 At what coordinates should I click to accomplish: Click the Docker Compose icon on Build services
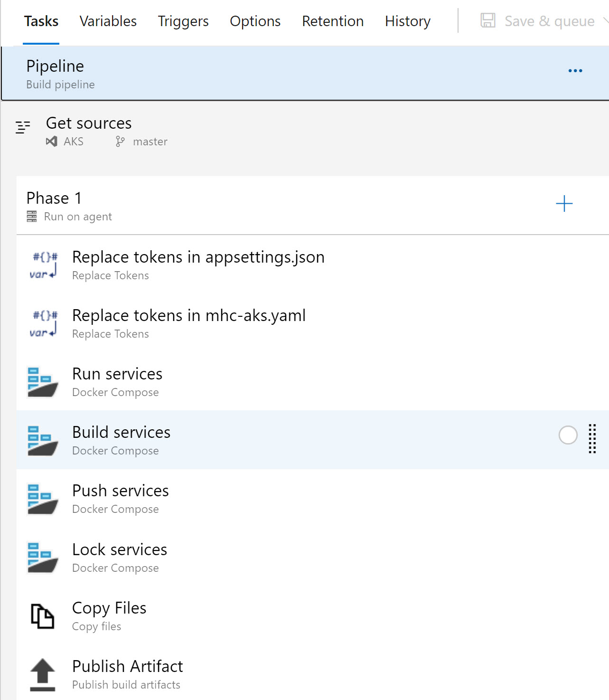tap(42, 440)
